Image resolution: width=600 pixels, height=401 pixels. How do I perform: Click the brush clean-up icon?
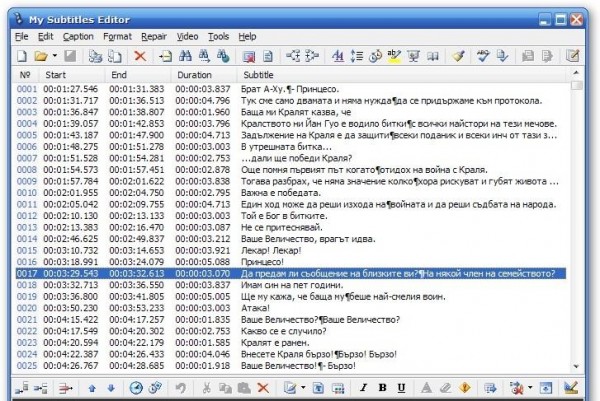458,56
